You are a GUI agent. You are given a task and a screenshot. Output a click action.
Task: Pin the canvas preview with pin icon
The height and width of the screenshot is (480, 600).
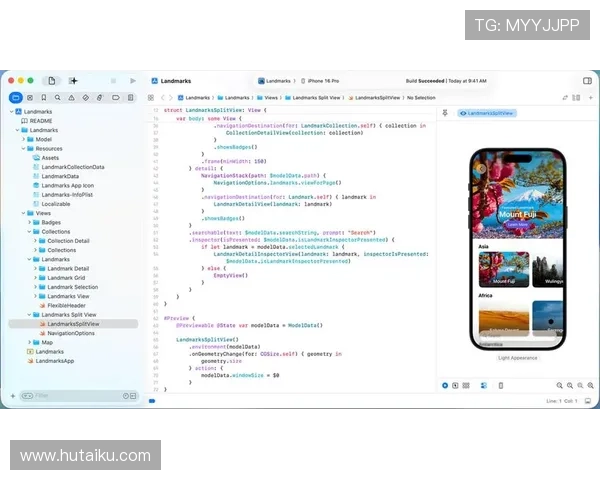(x=446, y=113)
